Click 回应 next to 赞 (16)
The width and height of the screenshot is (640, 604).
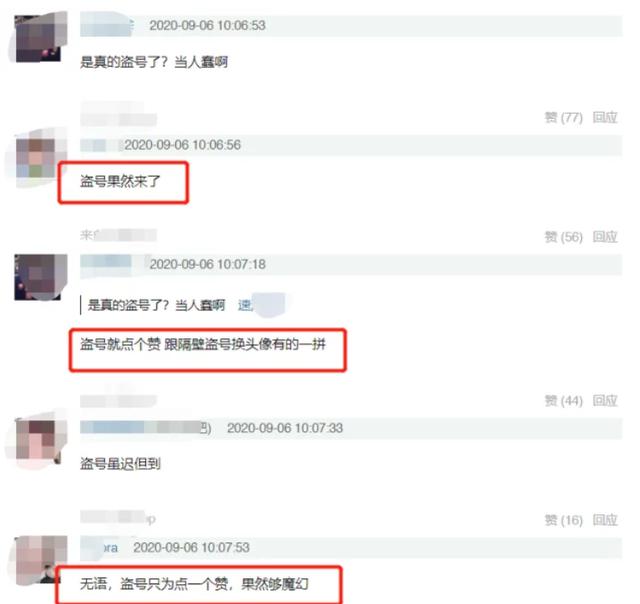click(605, 520)
